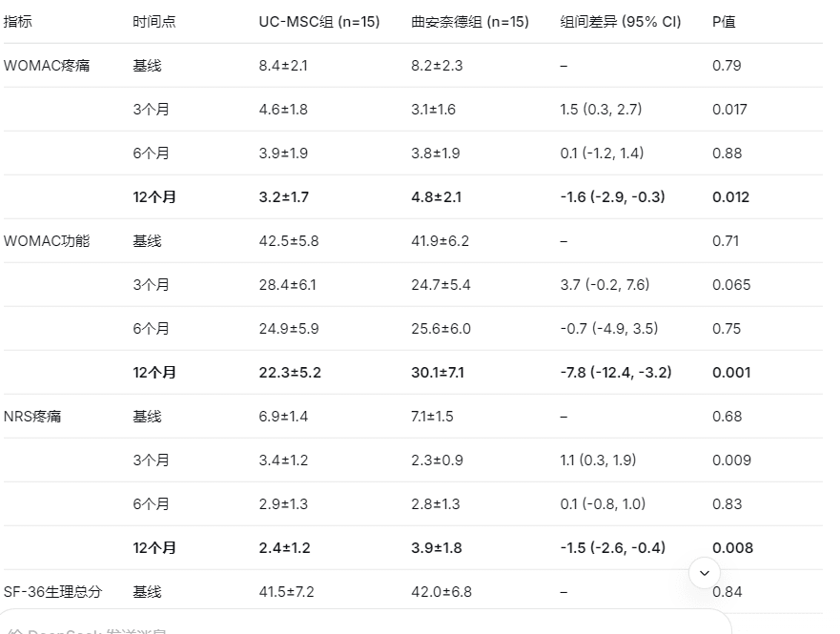Click the 曲安奈德组 (n=15) column header
This screenshot has height=634, width=840.
(x=470, y=22)
